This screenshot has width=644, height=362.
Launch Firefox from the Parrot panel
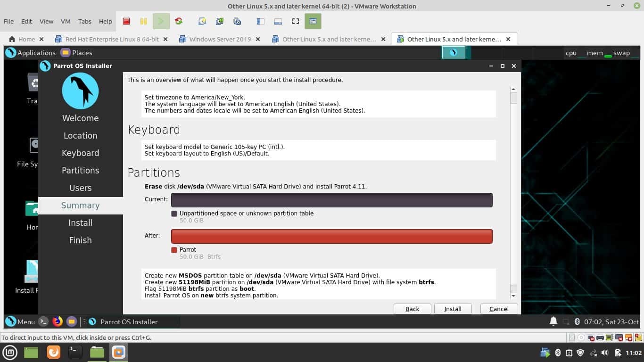(x=58, y=321)
